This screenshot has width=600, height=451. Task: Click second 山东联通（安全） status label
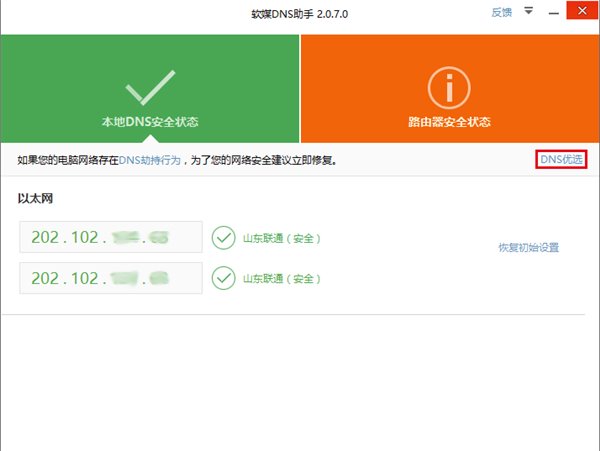(x=282, y=279)
